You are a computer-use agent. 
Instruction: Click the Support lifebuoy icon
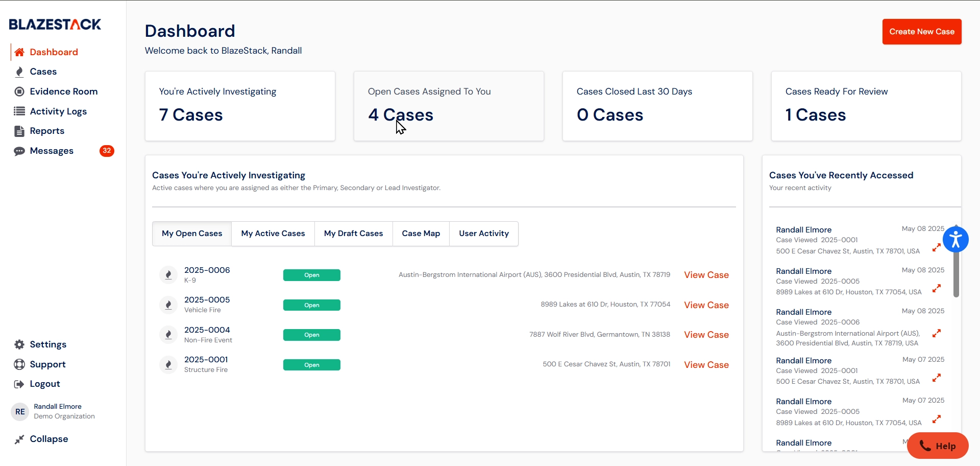(19, 364)
